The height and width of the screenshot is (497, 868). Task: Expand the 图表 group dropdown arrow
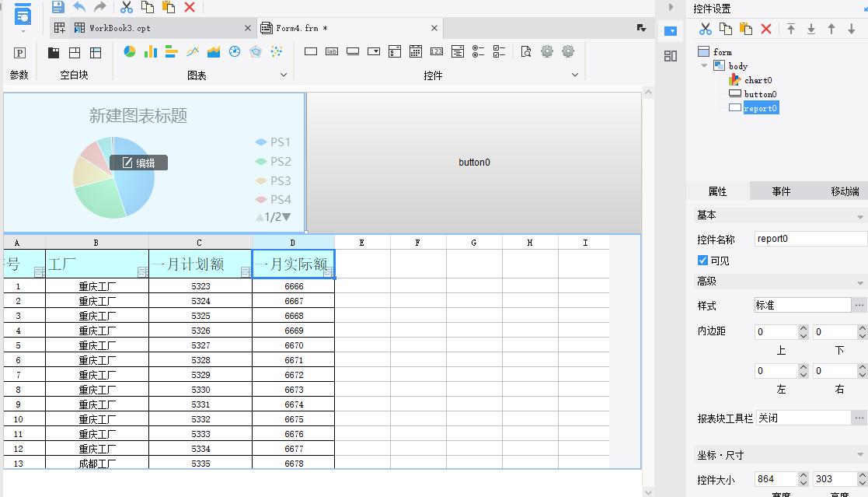284,75
